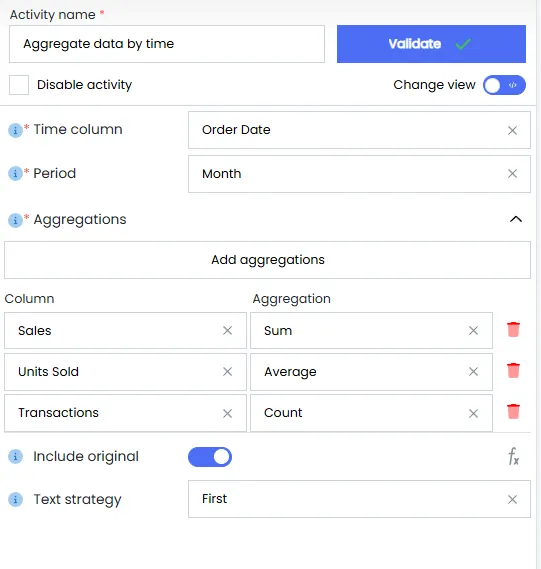Image resolution: width=541 pixels, height=569 pixels.
Task: Open the Average aggregation dropdown
Action: pos(371,372)
